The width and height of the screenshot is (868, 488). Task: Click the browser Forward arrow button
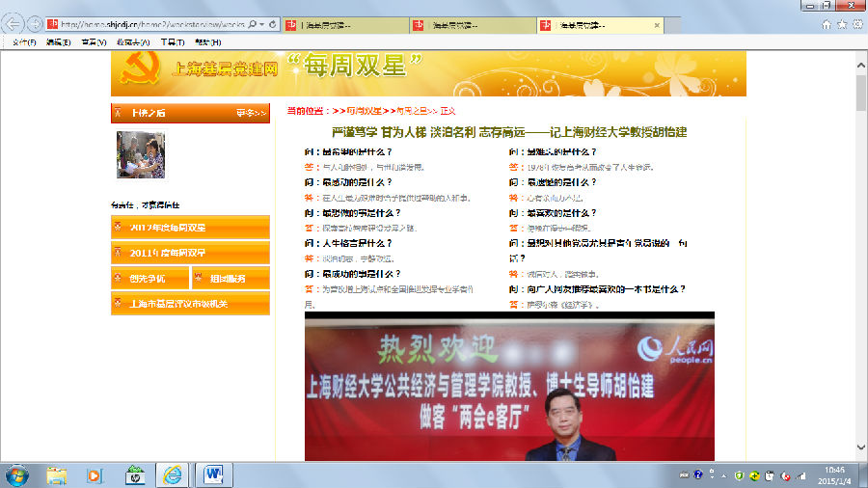35,23
